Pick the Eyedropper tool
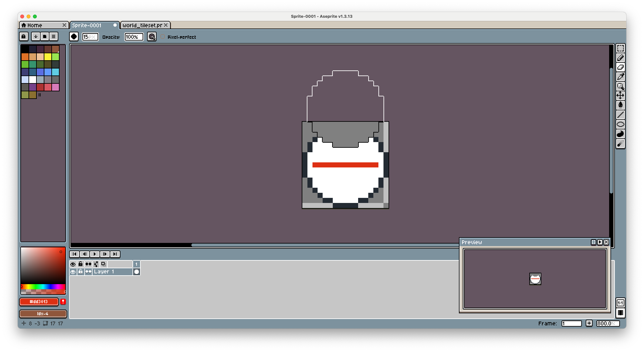This screenshot has width=644, height=352. [x=620, y=76]
